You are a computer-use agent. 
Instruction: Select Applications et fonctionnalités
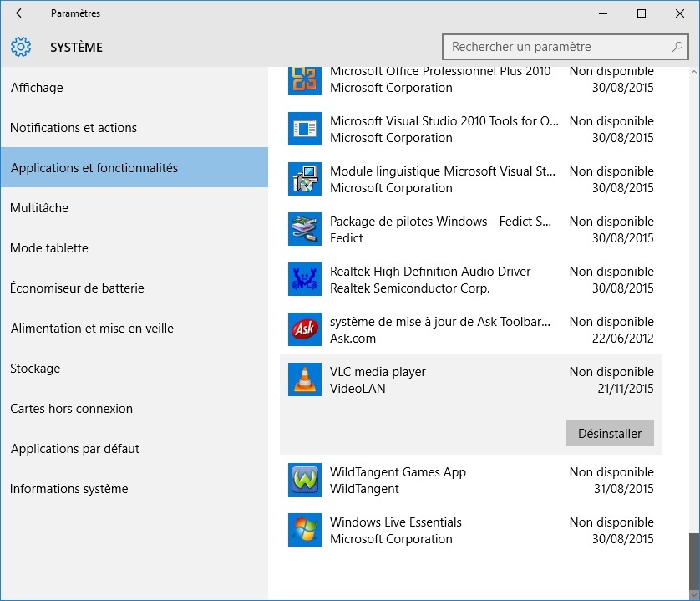[134, 167]
